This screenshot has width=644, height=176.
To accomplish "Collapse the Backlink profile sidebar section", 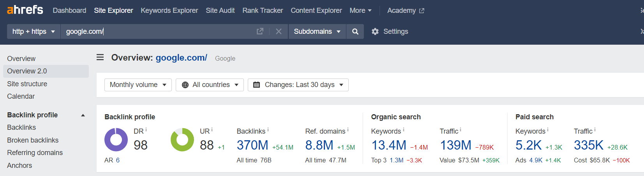I will [x=83, y=115].
